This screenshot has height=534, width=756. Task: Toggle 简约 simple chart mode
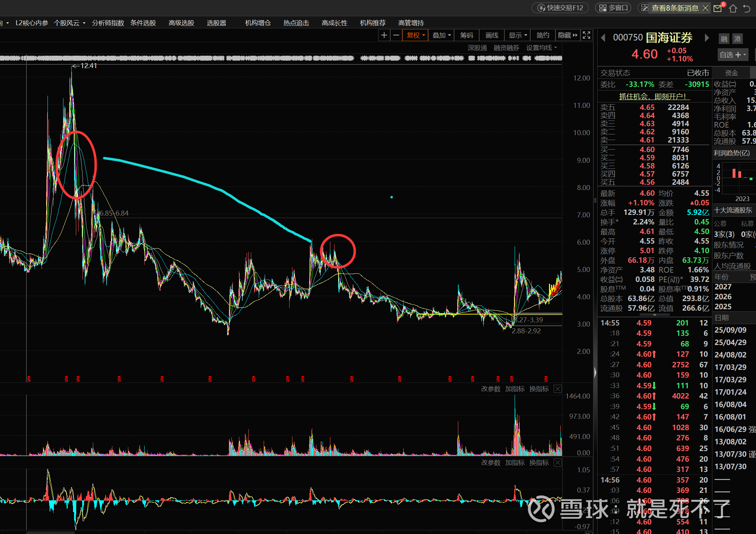coord(543,35)
